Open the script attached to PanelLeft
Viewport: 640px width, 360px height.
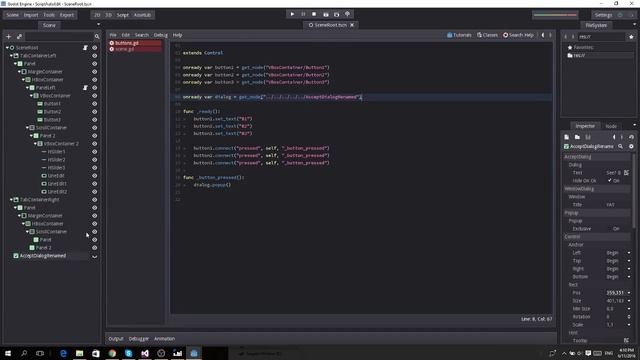(85, 88)
